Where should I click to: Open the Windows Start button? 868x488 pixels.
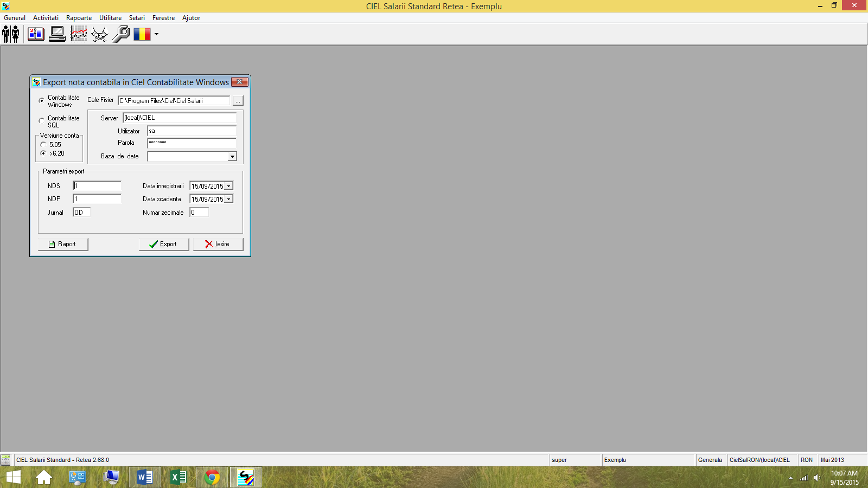pyautogui.click(x=13, y=477)
